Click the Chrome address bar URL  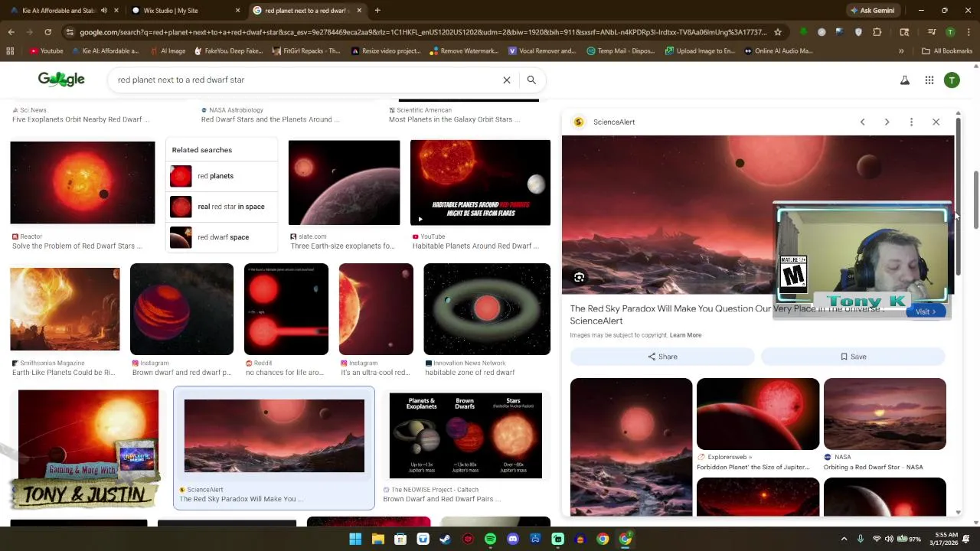pos(423,32)
